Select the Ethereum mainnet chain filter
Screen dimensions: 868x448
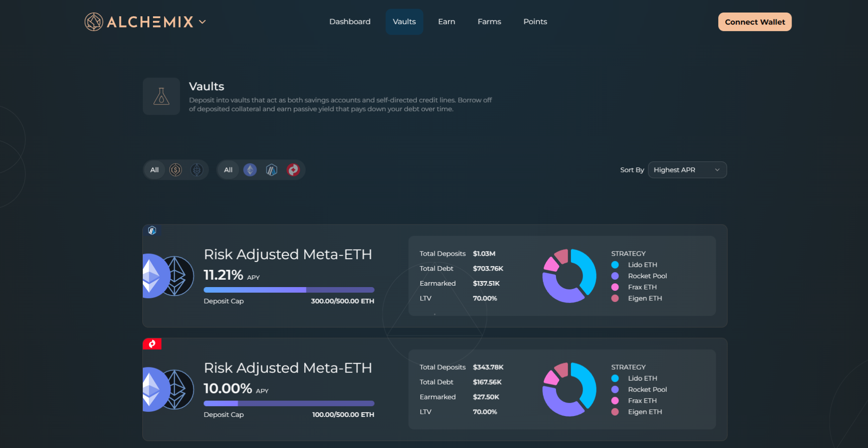[250, 170]
